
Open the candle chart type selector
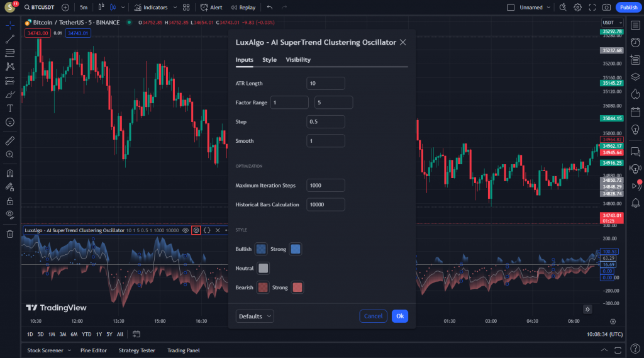point(113,8)
